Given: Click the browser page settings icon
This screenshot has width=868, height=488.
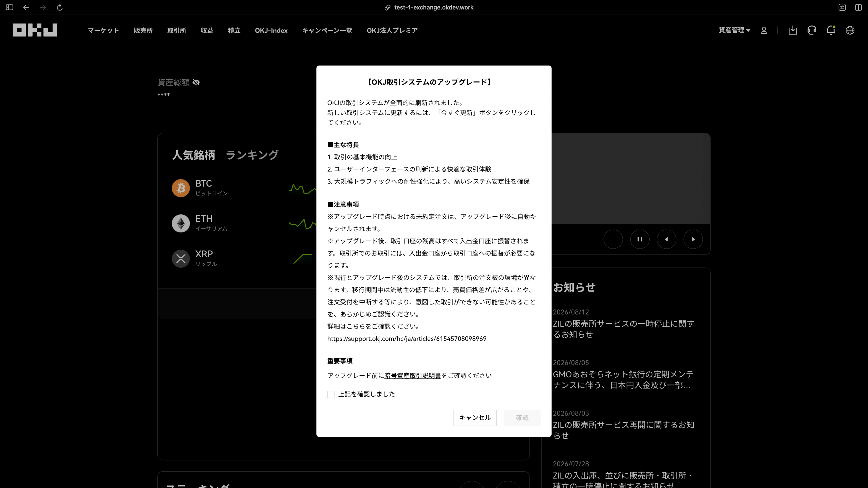Looking at the screenshot, I should [x=842, y=7].
